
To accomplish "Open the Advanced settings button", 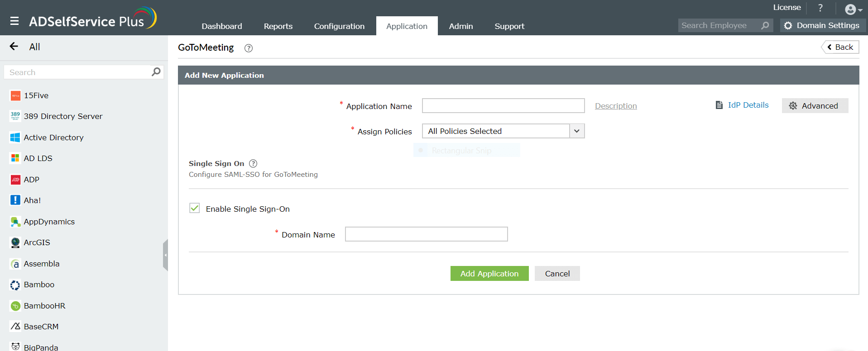I will point(815,106).
